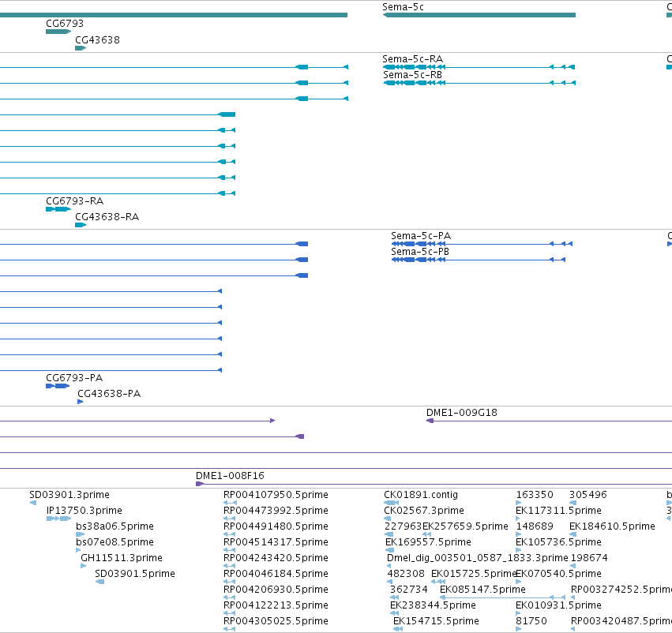Select the EK184610.5prime label

612,526
